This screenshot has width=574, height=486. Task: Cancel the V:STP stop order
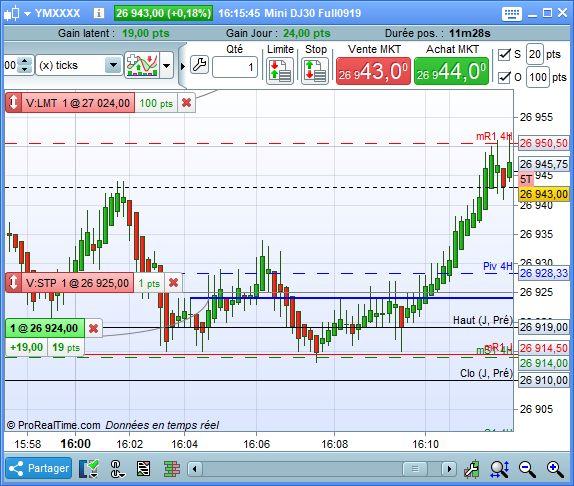coord(173,283)
